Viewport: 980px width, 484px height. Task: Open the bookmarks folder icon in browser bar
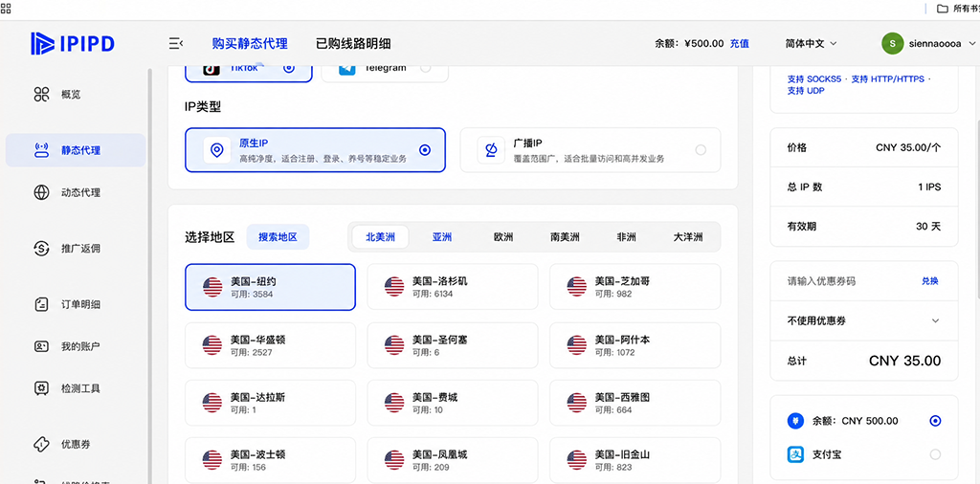point(943,8)
